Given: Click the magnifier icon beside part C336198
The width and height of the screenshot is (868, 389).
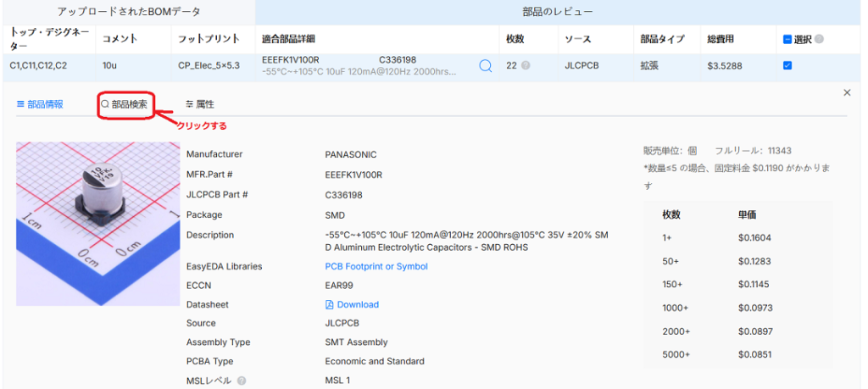Looking at the screenshot, I should [x=485, y=65].
